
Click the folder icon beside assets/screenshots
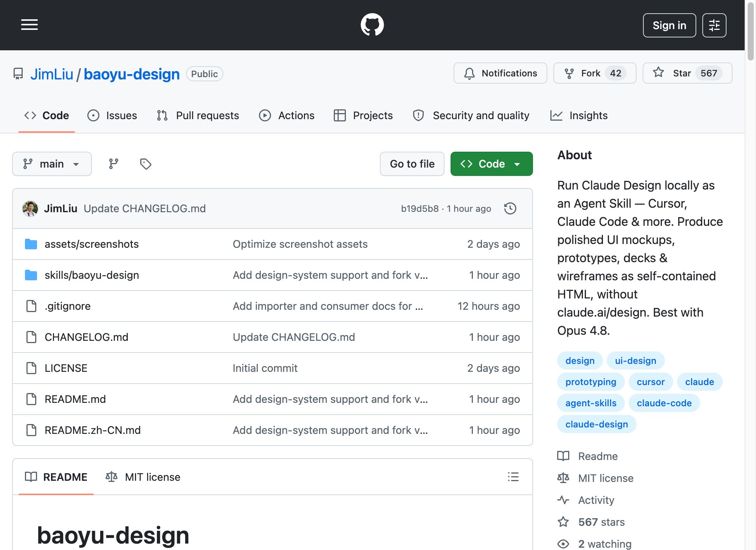(x=31, y=244)
